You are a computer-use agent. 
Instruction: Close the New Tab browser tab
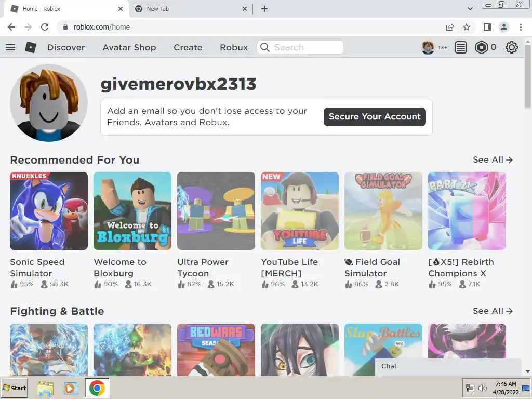pyautogui.click(x=245, y=9)
